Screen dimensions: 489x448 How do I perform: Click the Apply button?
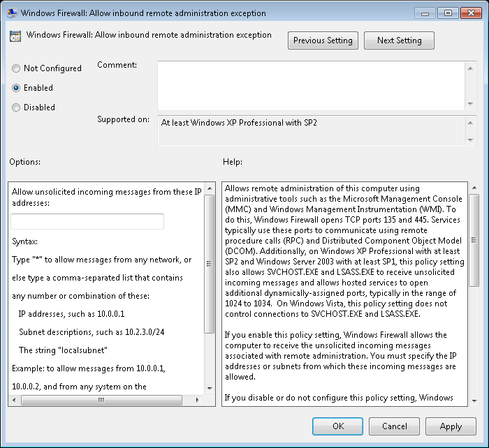click(x=451, y=426)
